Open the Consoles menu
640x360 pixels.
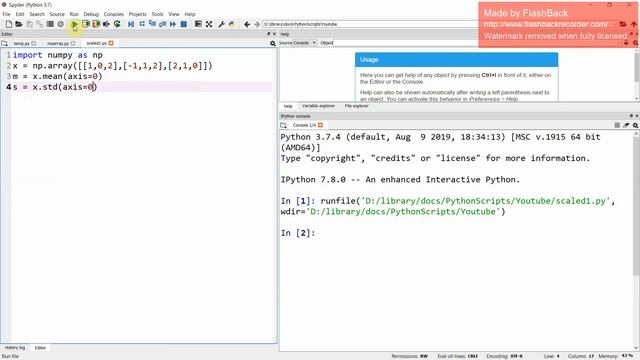(113, 14)
